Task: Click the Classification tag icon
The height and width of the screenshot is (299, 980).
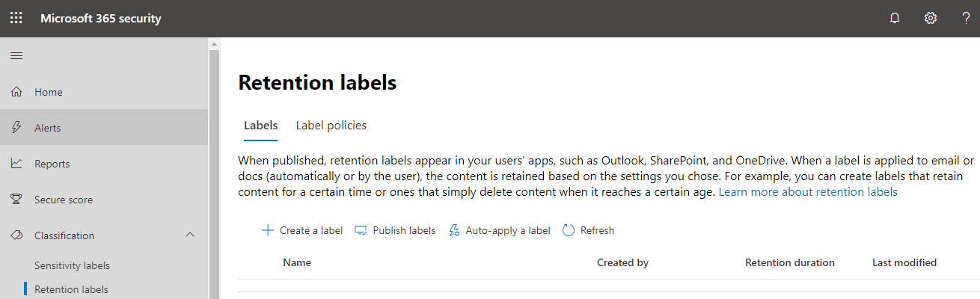Action: point(16,235)
